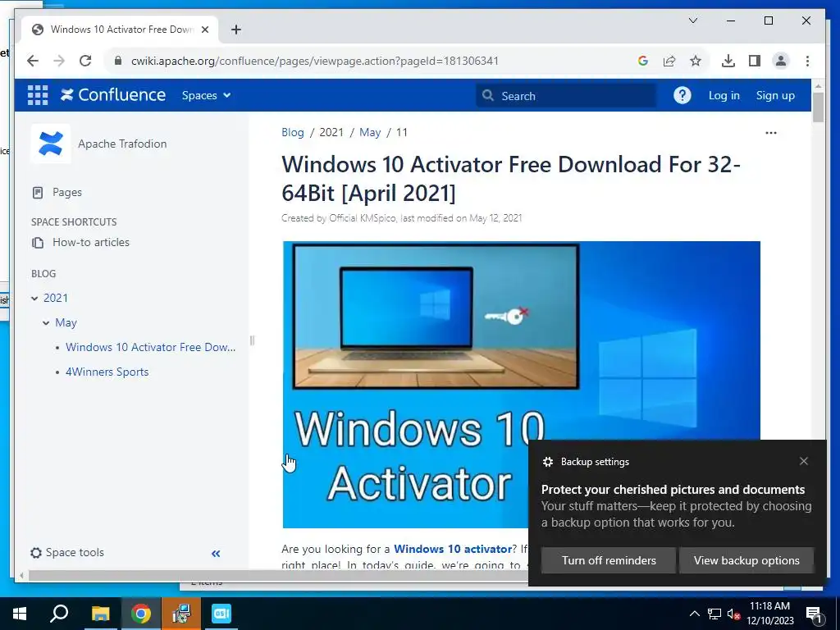Screen dimensions: 840x630
Task: Open the notification center icon
Action: (815, 614)
